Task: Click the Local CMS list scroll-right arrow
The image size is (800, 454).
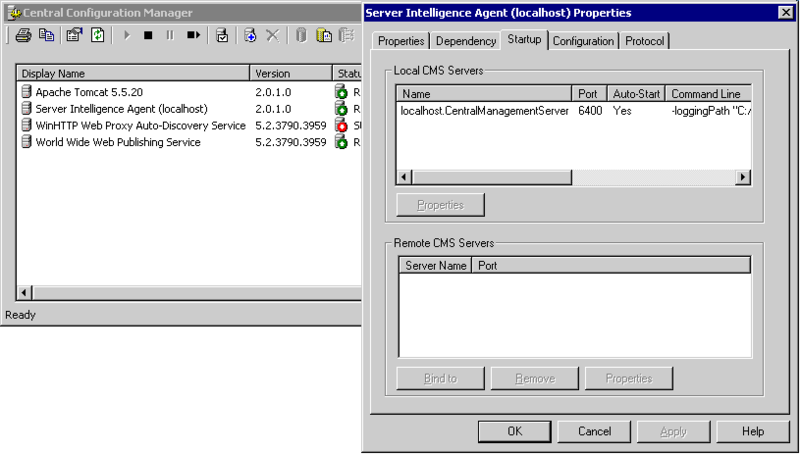Action: (x=743, y=177)
